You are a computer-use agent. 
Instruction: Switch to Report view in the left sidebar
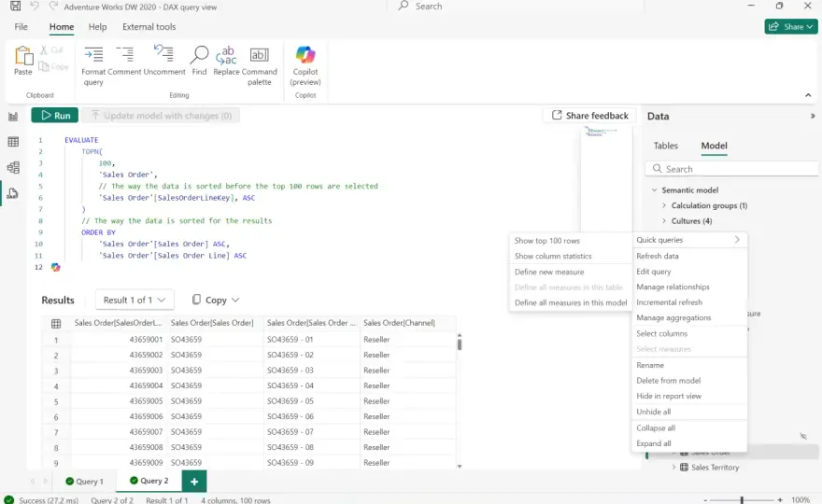tap(13, 117)
